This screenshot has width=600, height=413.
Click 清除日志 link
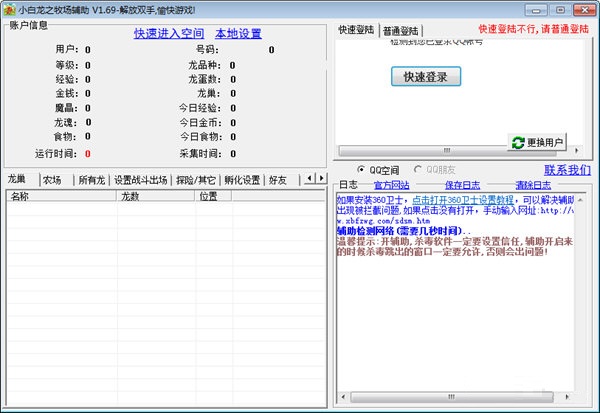pyautogui.click(x=533, y=185)
